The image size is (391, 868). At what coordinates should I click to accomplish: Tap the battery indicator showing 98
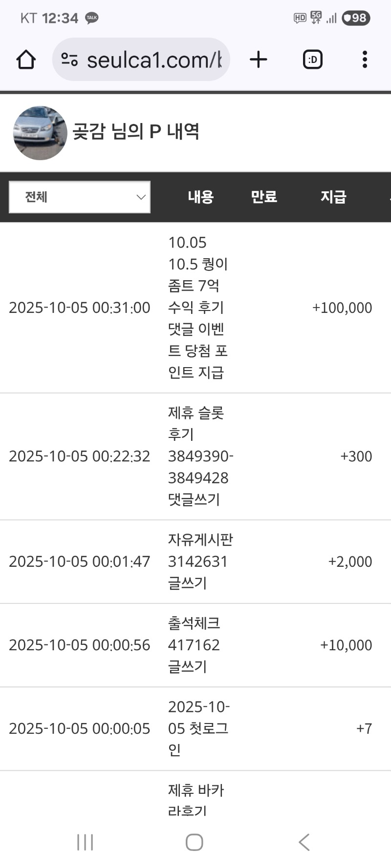[x=355, y=18]
